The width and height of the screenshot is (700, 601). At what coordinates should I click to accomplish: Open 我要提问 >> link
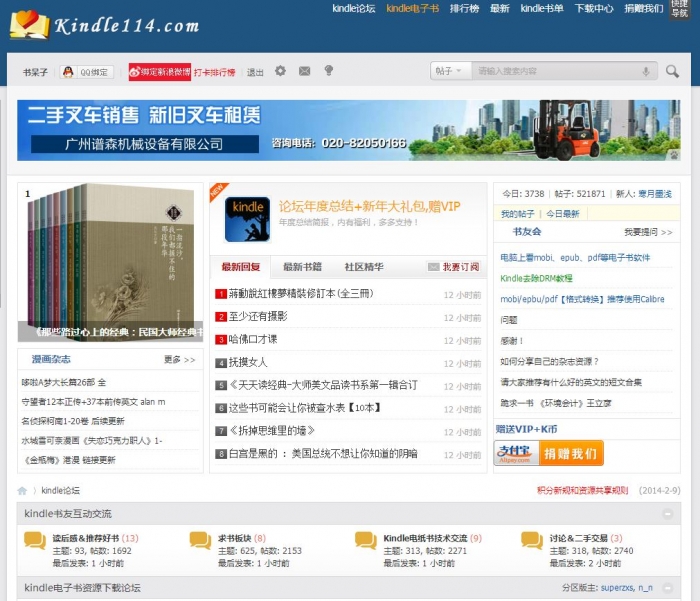click(648, 232)
